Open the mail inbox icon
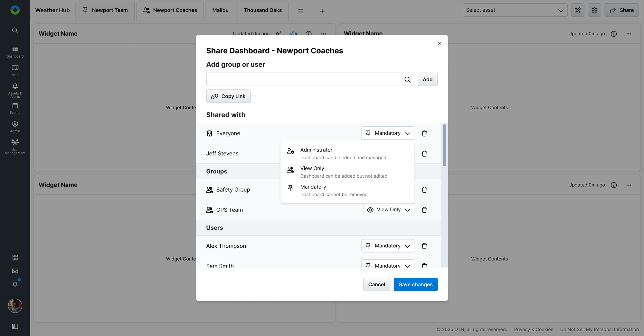Viewport: 644px width, 336px height. click(x=15, y=271)
